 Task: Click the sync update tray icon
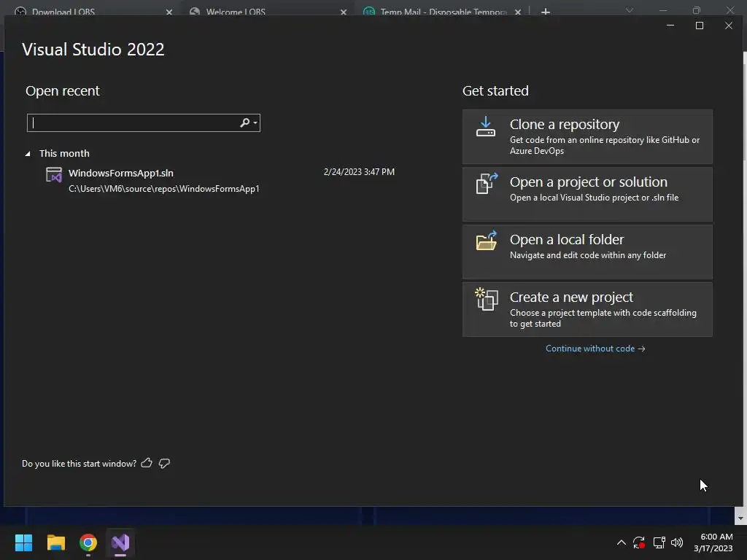(x=639, y=542)
